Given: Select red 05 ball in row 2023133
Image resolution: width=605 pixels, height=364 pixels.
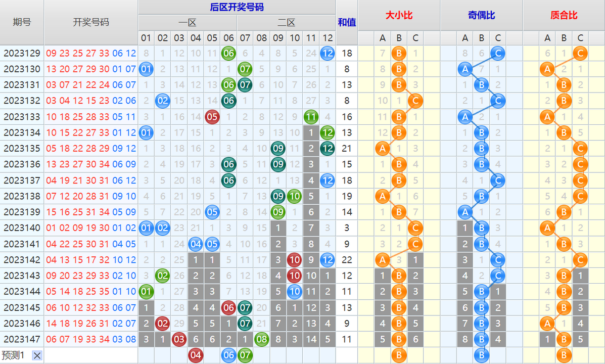Looking at the screenshot, I should [212, 117].
